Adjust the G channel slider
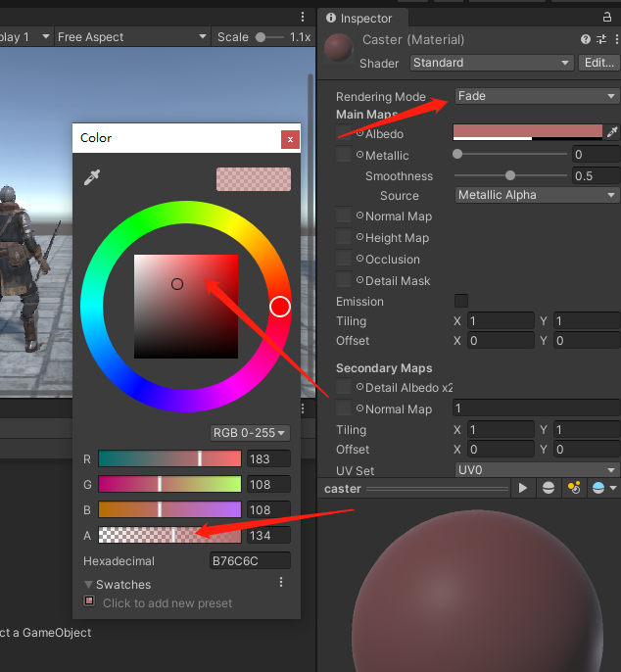This screenshot has width=621, height=672. [169, 484]
